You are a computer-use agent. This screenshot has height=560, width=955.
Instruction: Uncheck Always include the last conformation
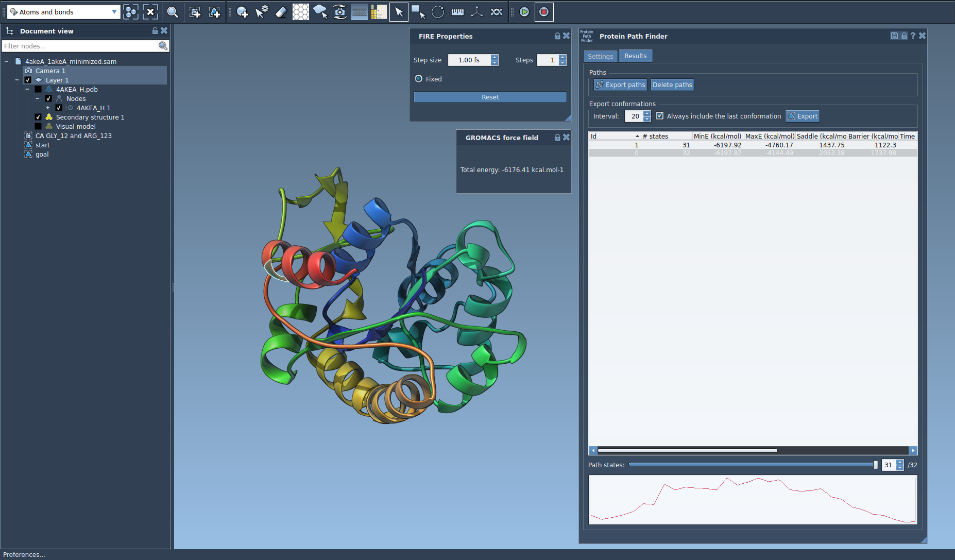click(x=660, y=116)
